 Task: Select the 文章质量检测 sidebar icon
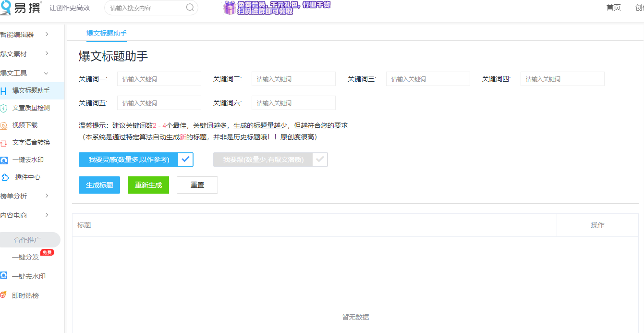tap(5, 107)
